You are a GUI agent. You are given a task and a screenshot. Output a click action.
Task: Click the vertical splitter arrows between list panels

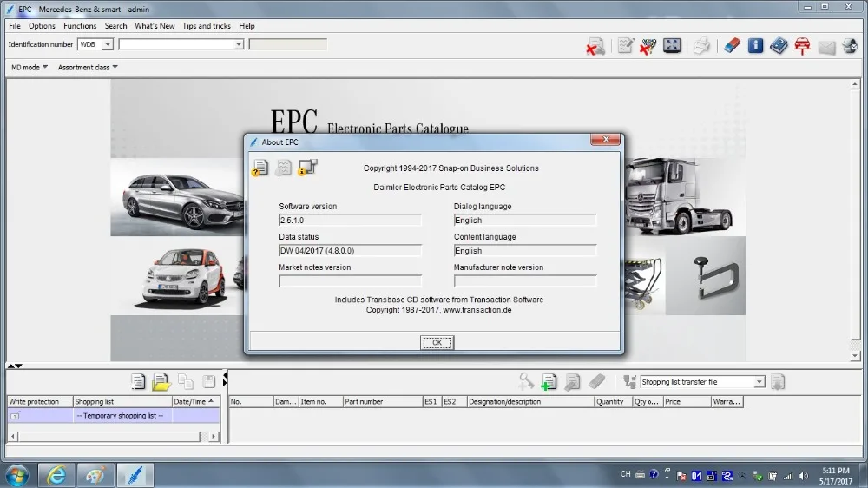pyautogui.click(x=224, y=379)
